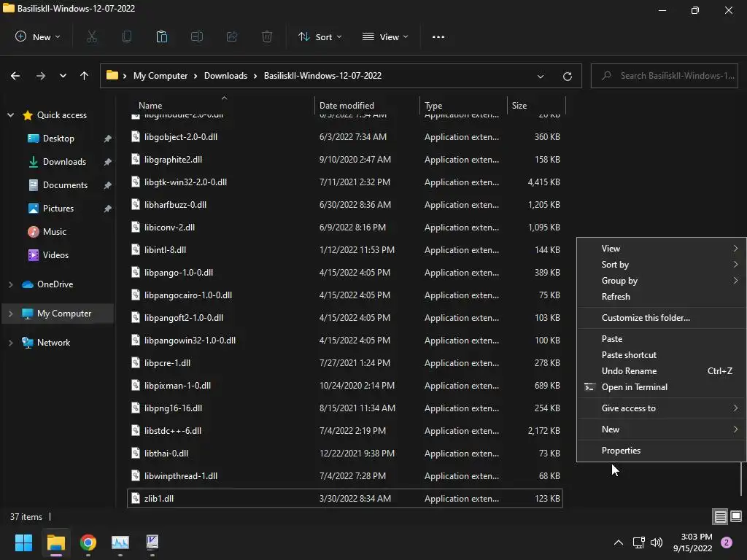This screenshot has width=747, height=560.
Task: Click the Rename icon in toolbar
Action: [197, 36]
